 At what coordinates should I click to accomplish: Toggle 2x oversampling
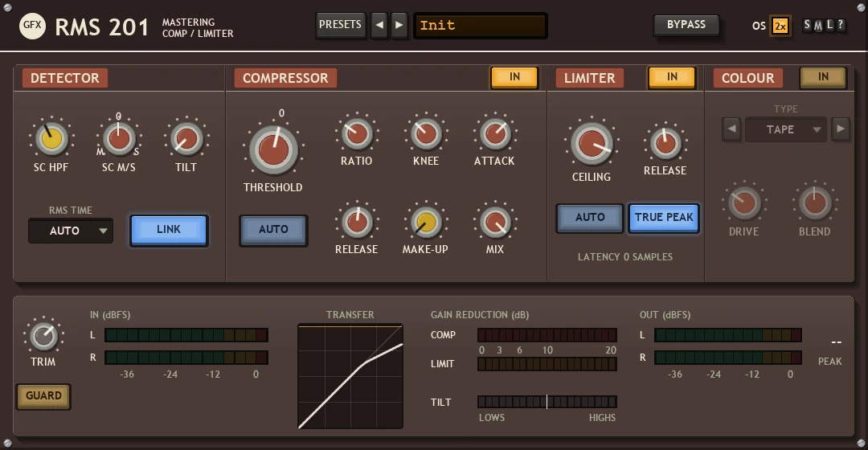(x=780, y=26)
